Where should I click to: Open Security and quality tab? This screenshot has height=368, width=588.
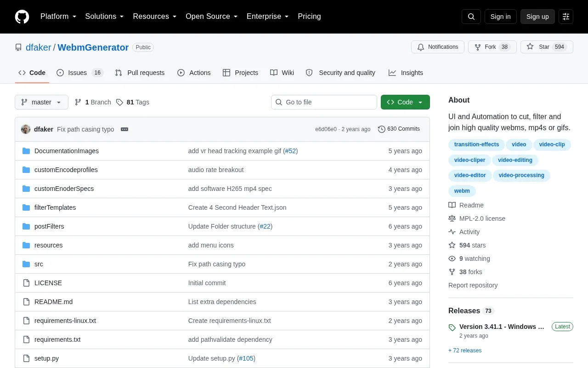[340, 73]
